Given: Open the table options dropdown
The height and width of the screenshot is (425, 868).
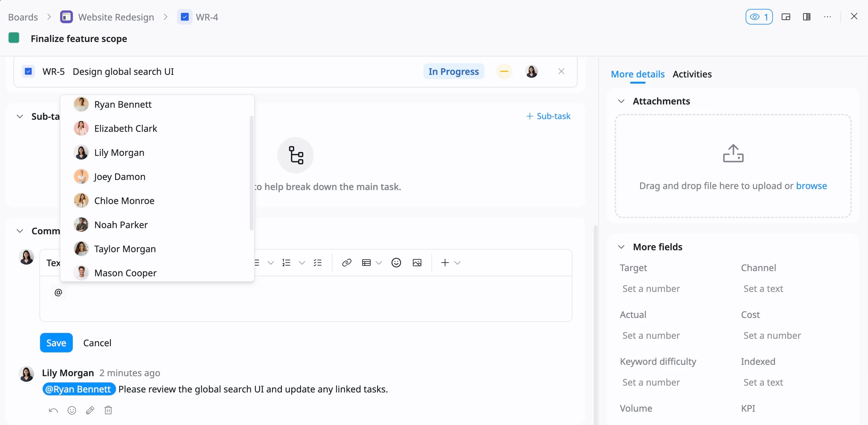Looking at the screenshot, I should click(379, 263).
